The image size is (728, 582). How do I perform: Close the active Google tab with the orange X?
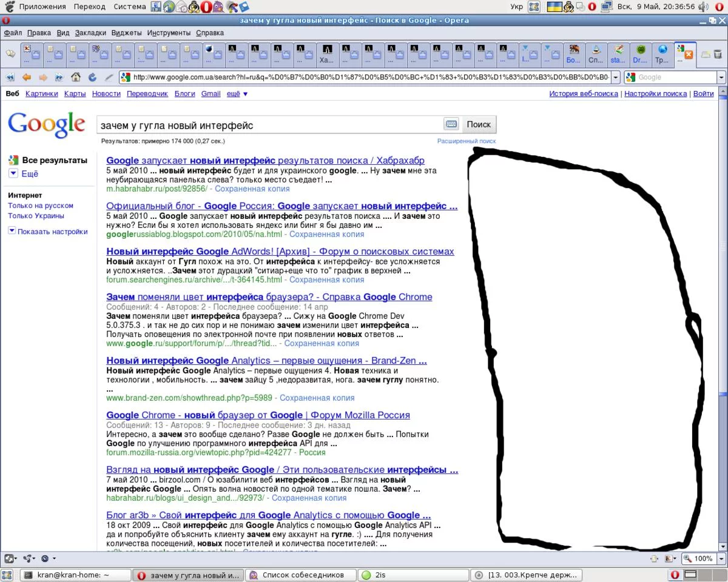point(689,55)
